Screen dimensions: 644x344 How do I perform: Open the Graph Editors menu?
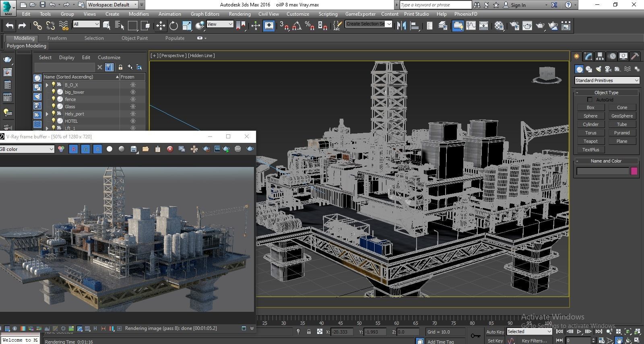tap(205, 14)
